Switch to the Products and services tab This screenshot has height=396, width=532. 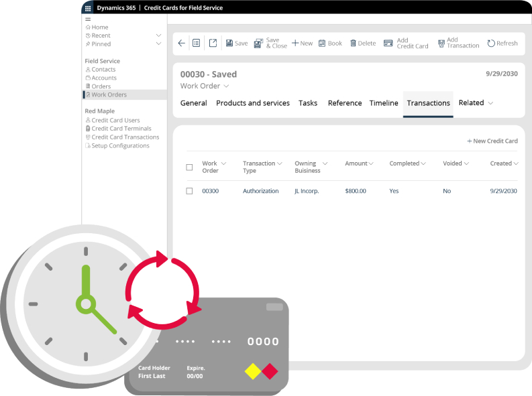253,103
